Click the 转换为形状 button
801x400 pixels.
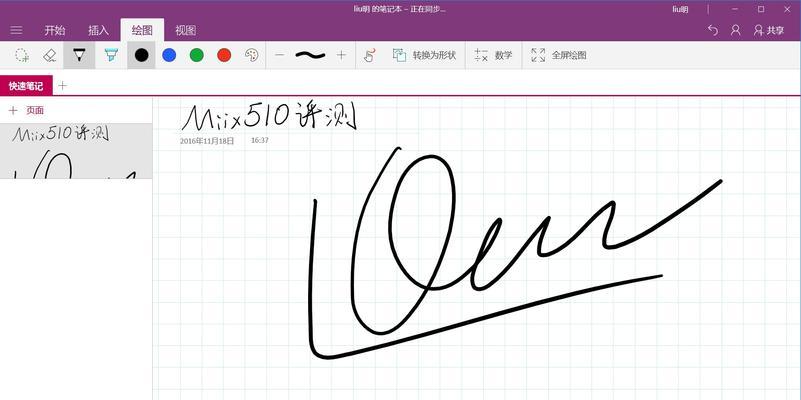424,55
